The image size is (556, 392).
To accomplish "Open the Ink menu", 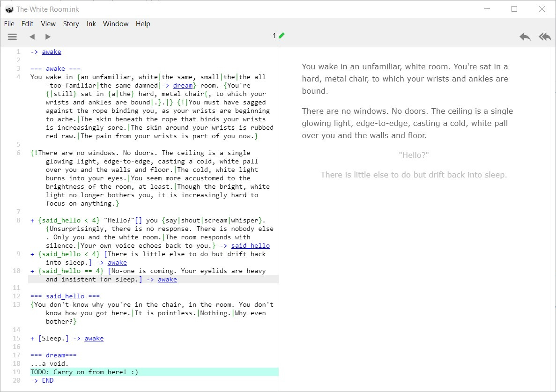I will (91, 23).
